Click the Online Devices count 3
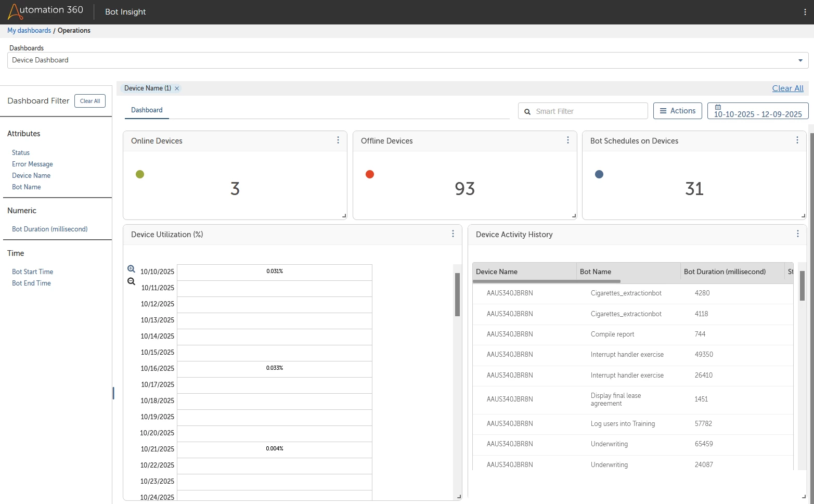 235,189
